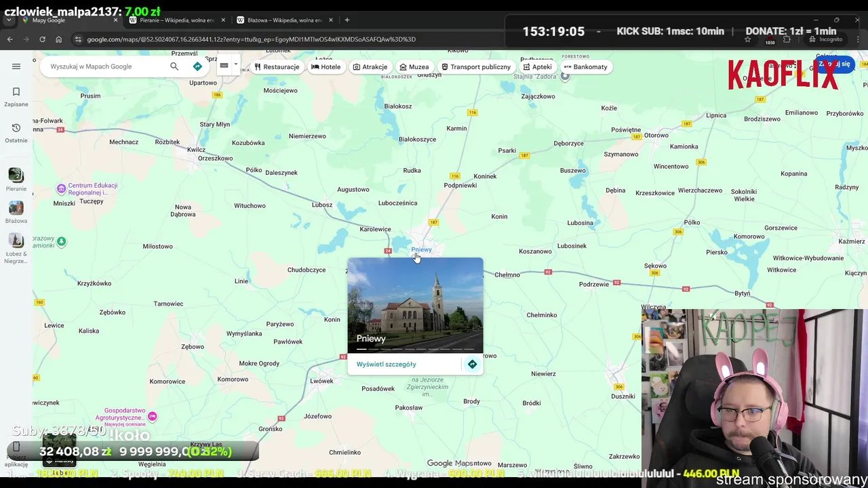Click the Chełmno village label
This screenshot has height=488, width=868.
click(507, 275)
